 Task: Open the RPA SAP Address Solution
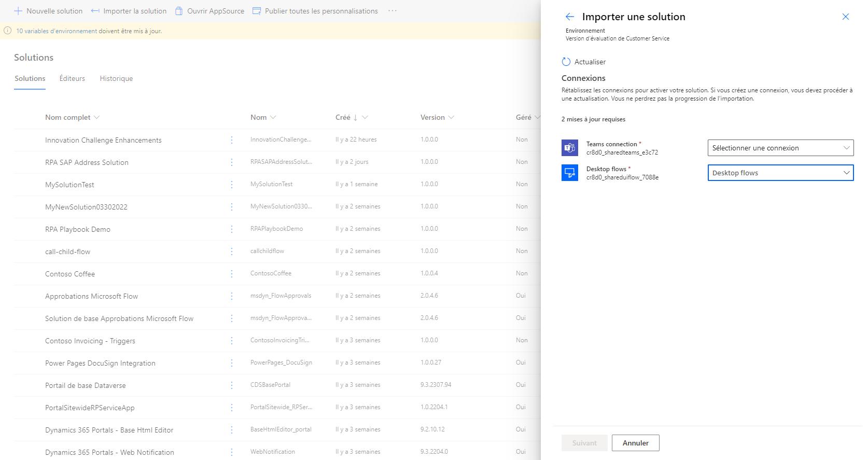pos(87,162)
